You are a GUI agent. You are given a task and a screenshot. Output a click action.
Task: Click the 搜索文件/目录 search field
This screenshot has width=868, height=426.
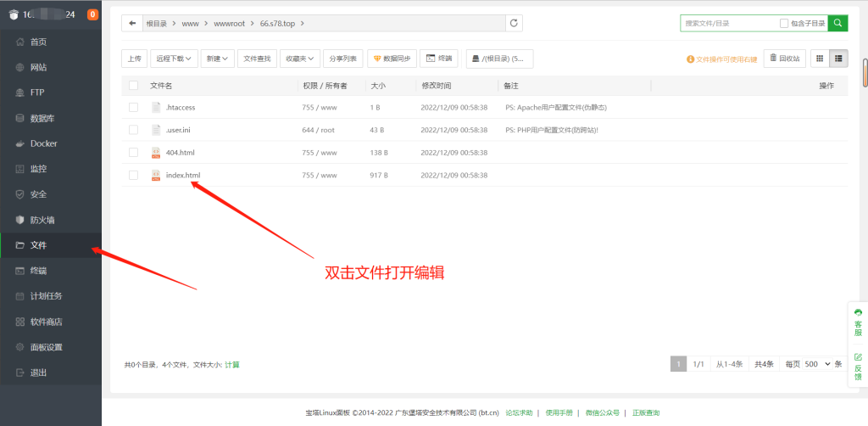click(x=729, y=23)
